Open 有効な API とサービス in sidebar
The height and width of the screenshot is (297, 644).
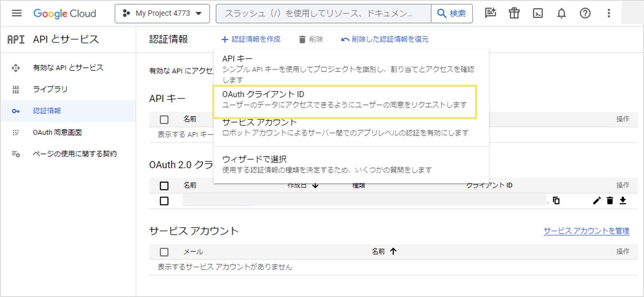coord(68,68)
